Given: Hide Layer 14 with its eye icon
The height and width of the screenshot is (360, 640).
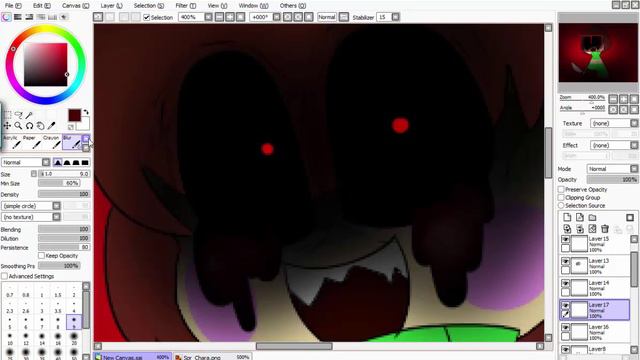Looking at the screenshot, I should (x=565, y=284).
